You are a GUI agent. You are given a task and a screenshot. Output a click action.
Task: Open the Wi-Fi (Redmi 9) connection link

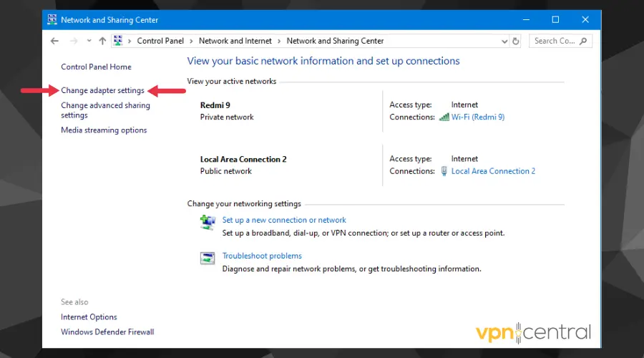[x=478, y=117]
